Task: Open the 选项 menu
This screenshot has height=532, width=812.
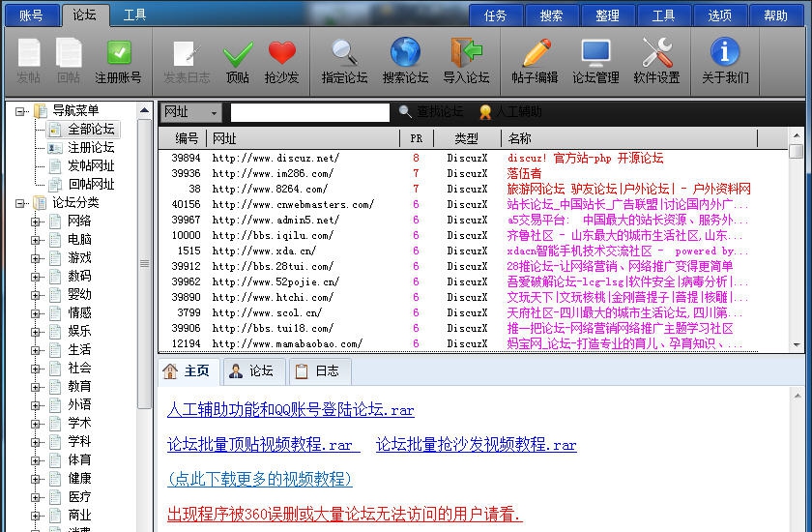Action: tap(720, 15)
